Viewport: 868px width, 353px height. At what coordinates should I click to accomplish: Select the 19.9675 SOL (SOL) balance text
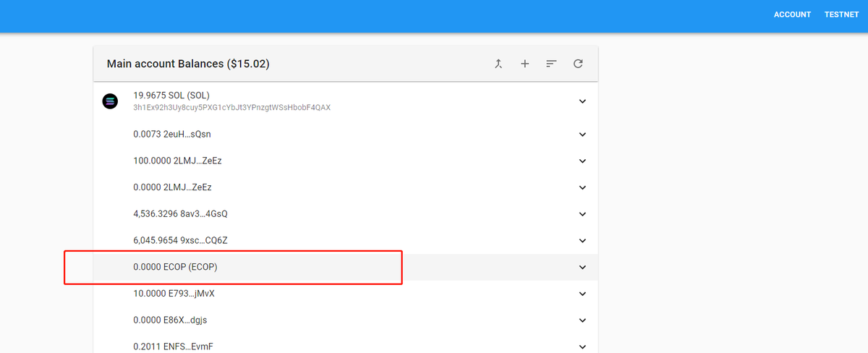click(x=171, y=95)
